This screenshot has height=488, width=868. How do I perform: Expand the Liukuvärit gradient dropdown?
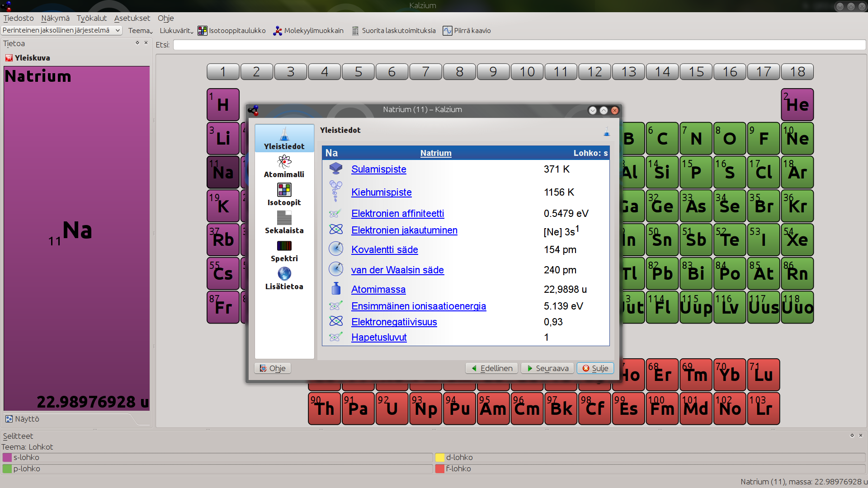pos(176,31)
